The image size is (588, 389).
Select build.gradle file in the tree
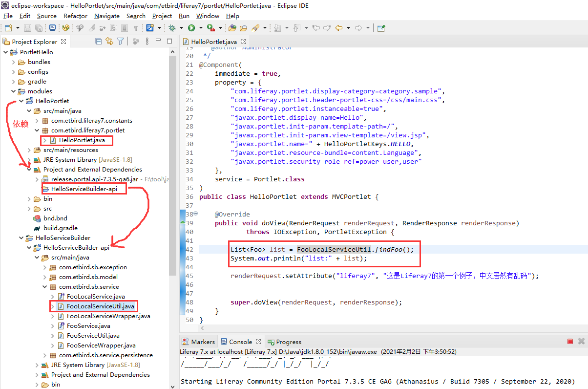pyautogui.click(x=61, y=228)
